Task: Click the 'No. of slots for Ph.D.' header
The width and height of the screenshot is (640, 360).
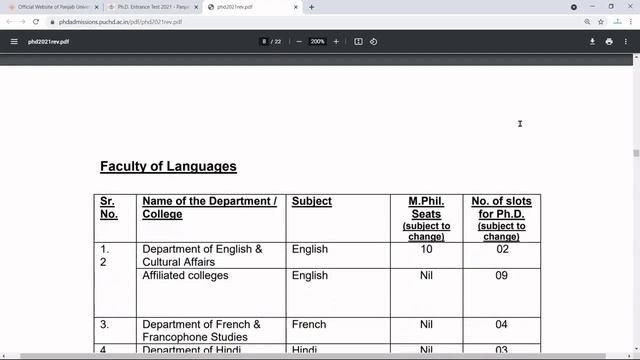Action: click(501, 218)
